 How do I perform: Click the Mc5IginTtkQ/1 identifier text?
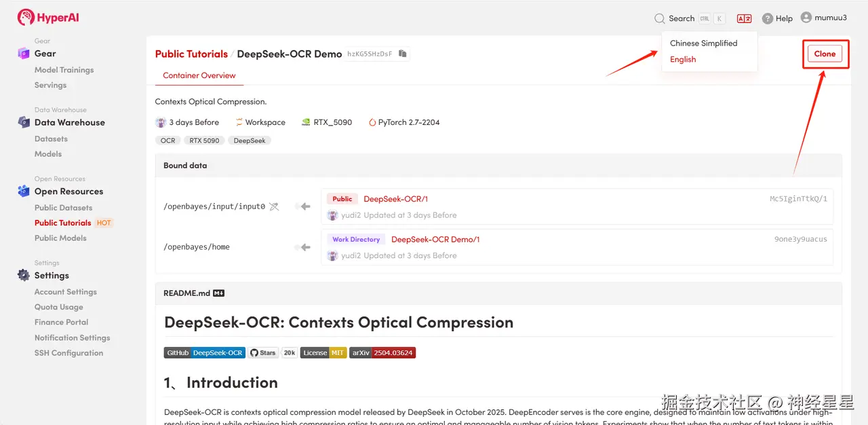(x=798, y=199)
